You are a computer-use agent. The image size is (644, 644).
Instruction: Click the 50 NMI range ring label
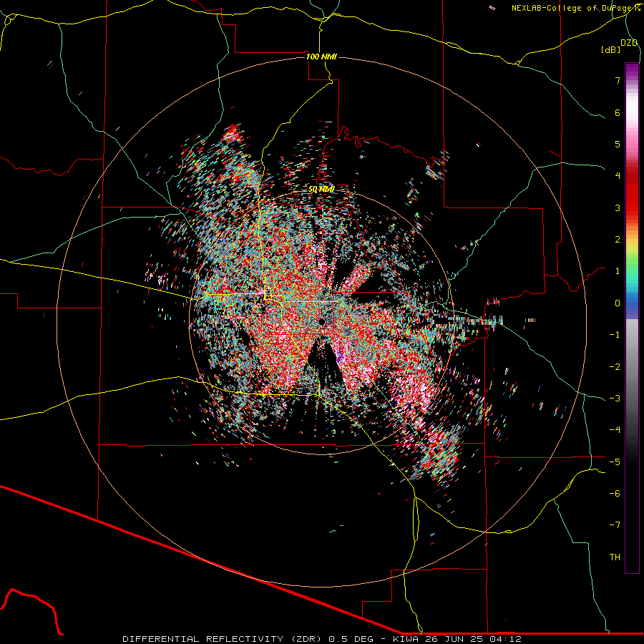[321, 190]
